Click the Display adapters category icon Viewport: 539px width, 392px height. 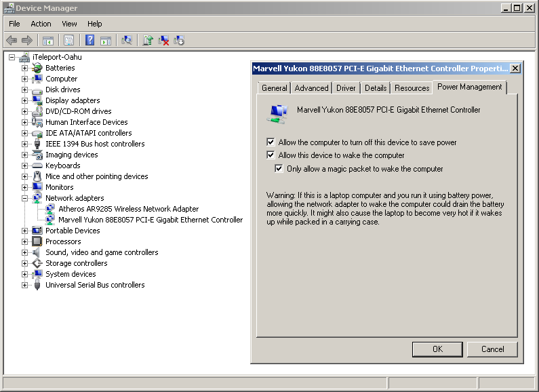(x=37, y=100)
